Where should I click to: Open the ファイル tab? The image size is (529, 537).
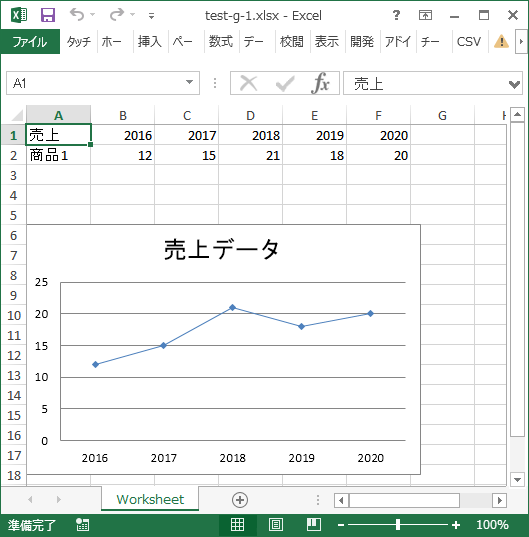coord(30,42)
